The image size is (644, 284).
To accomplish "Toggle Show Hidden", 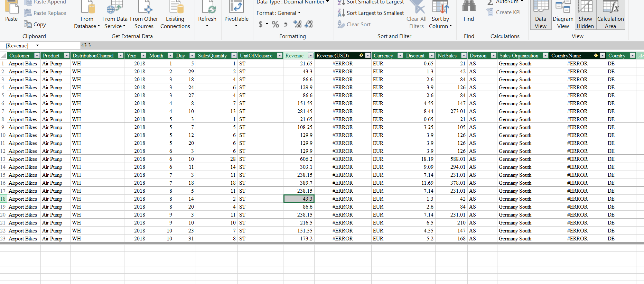I will pos(585,15).
